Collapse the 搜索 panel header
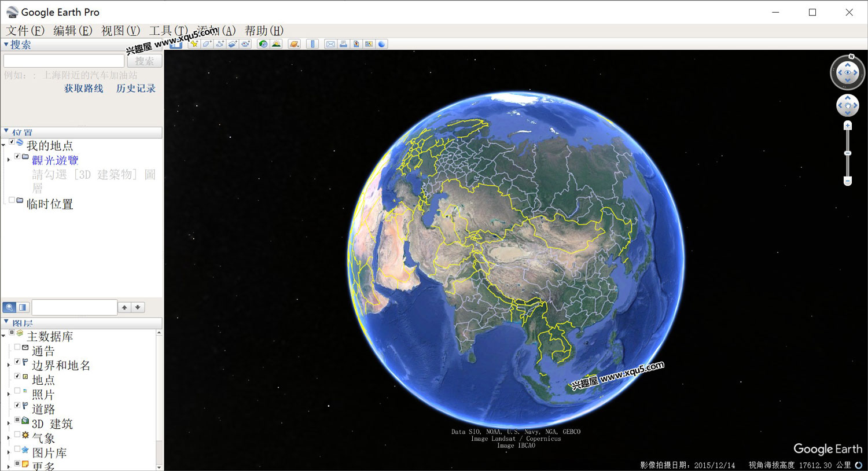The width and height of the screenshot is (868, 471). (x=81, y=45)
